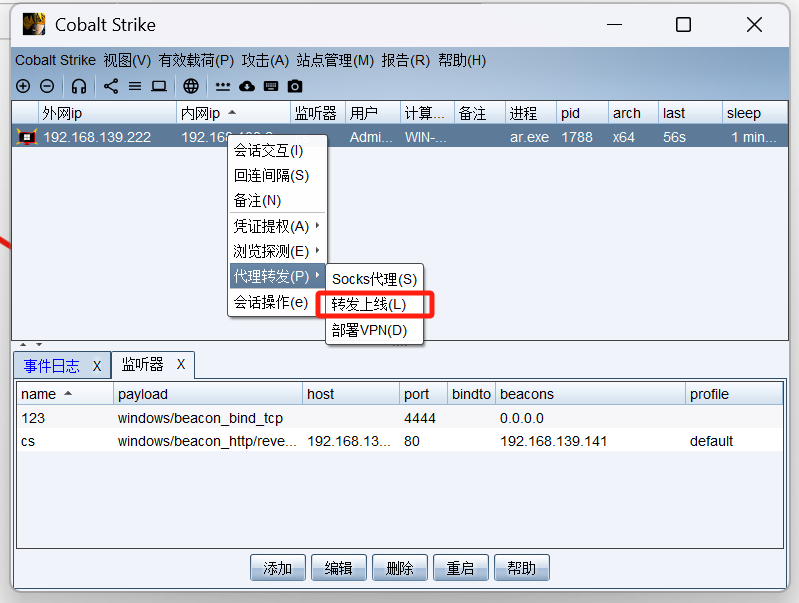Select 会话操作(e) in context menu
The height and width of the screenshot is (603, 799).
(277, 302)
